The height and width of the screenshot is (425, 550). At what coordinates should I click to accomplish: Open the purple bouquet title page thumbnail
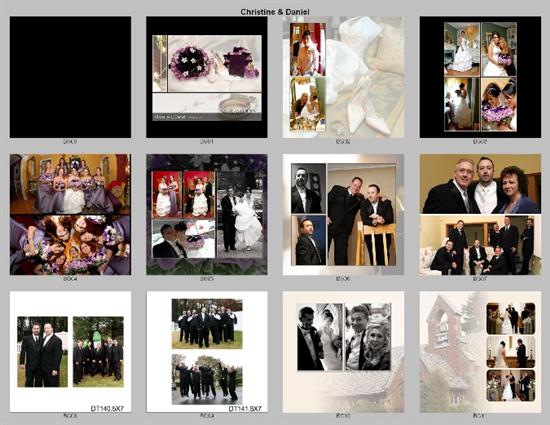[207, 77]
